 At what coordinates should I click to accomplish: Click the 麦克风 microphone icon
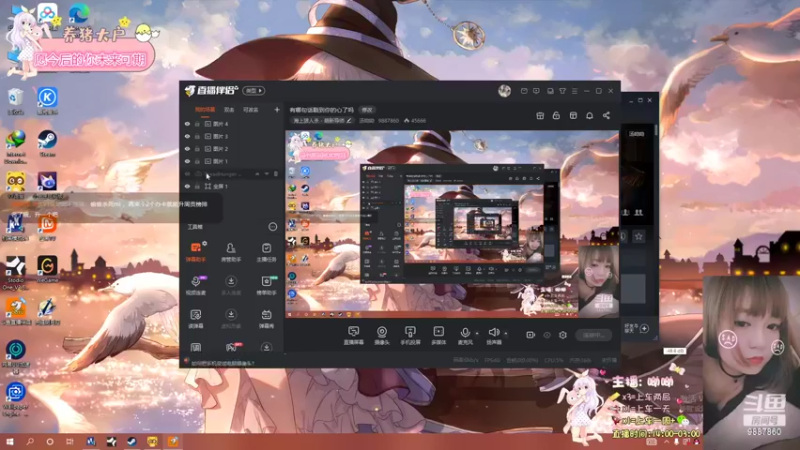point(464,334)
